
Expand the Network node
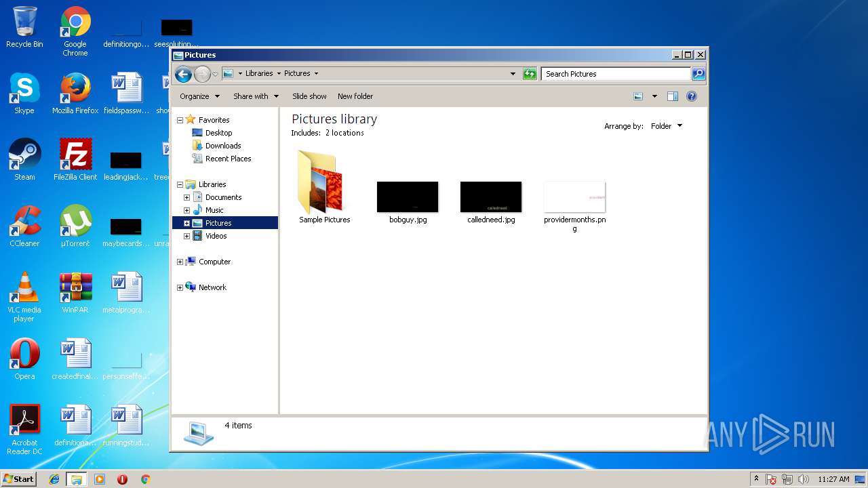pyautogui.click(x=180, y=287)
